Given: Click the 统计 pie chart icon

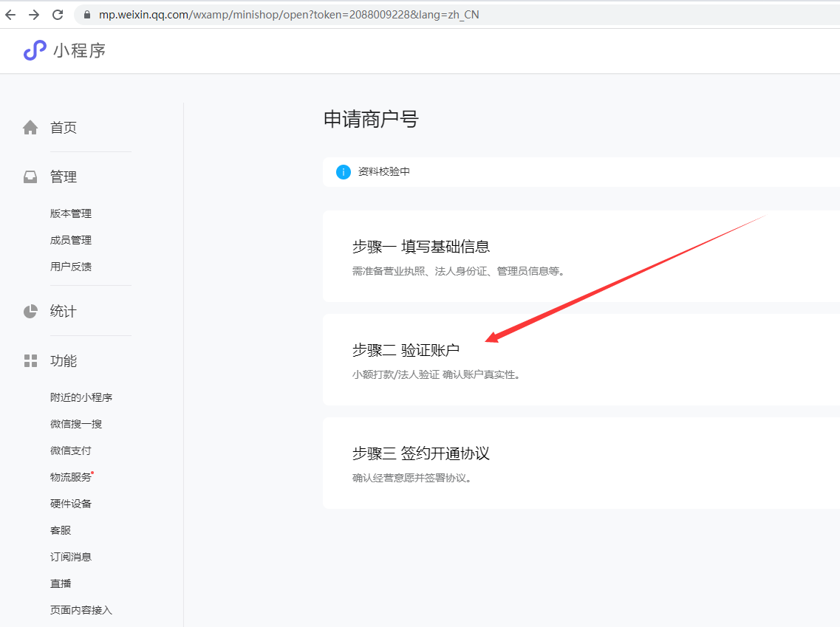Looking at the screenshot, I should (30, 311).
